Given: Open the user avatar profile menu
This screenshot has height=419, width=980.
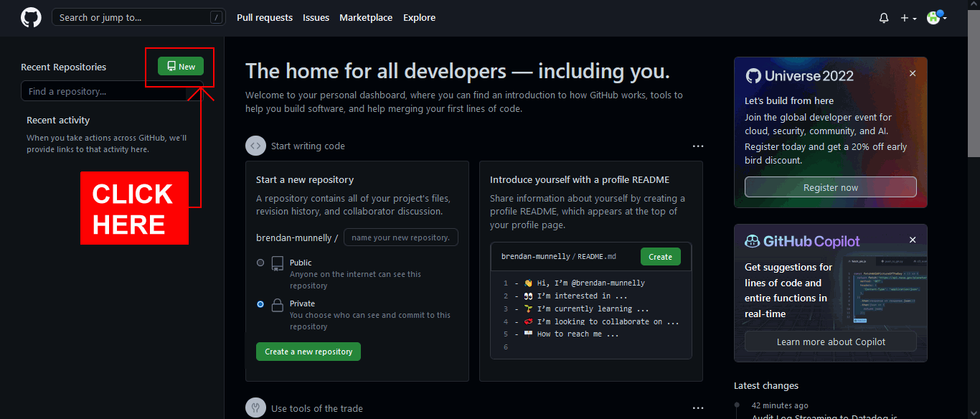Looking at the screenshot, I should point(936,18).
